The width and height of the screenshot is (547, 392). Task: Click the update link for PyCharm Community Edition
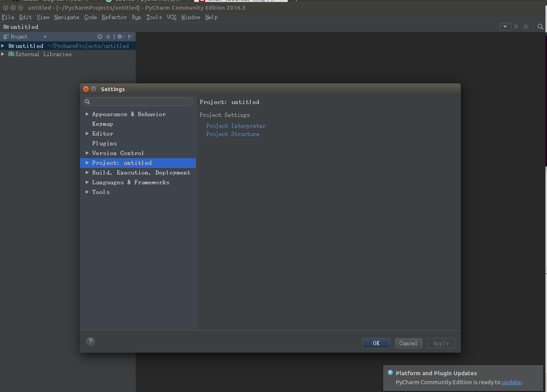click(x=511, y=382)
